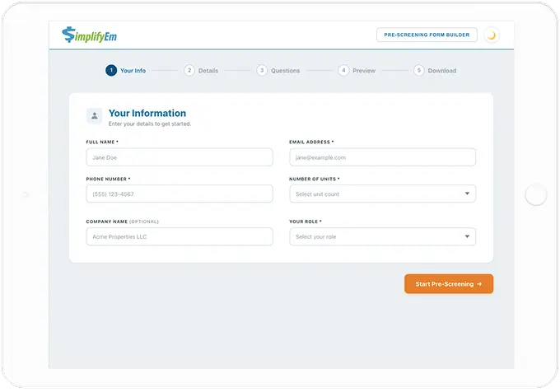Focus the Company Name field

coord(180,236)
